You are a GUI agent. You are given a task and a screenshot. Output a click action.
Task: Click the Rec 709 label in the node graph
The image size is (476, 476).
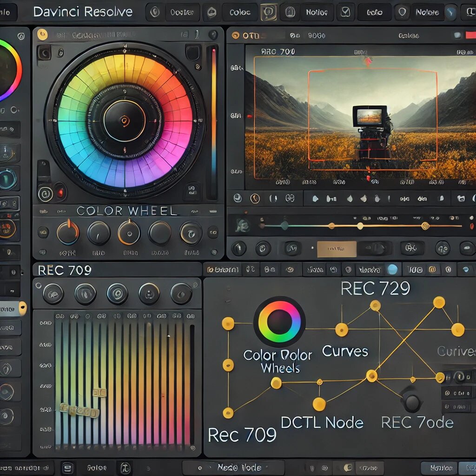242,435
